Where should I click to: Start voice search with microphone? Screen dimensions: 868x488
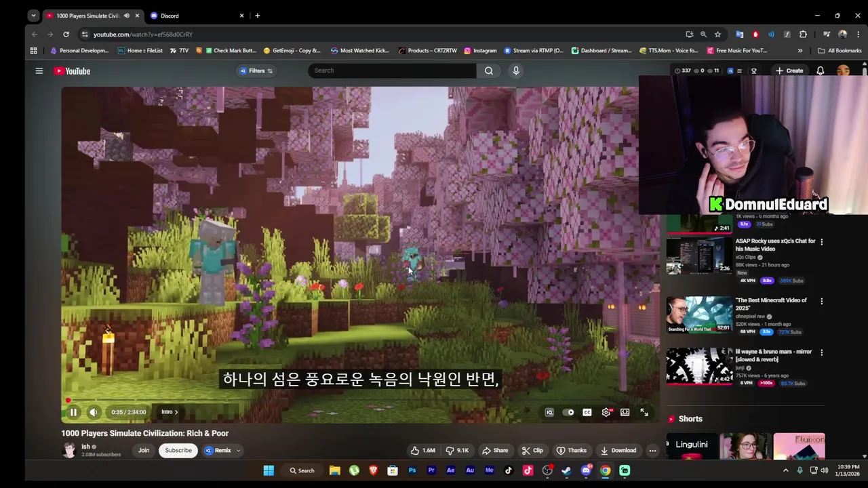coord(516,70)
